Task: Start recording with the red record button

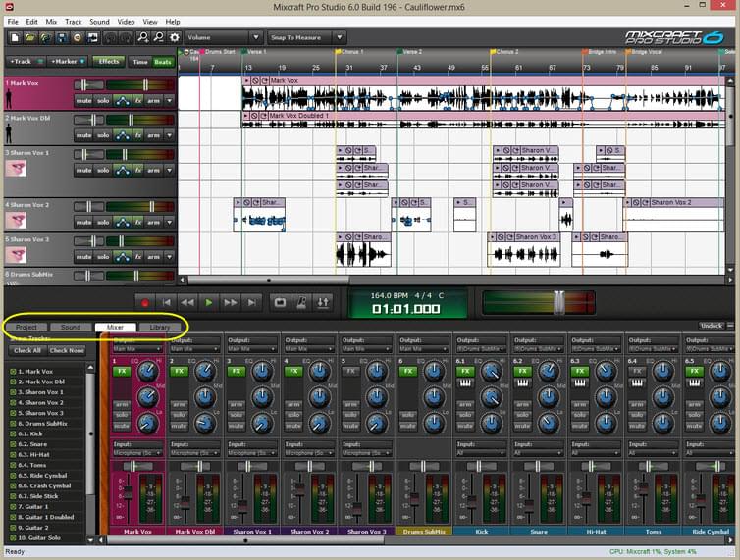Action: 145,303
